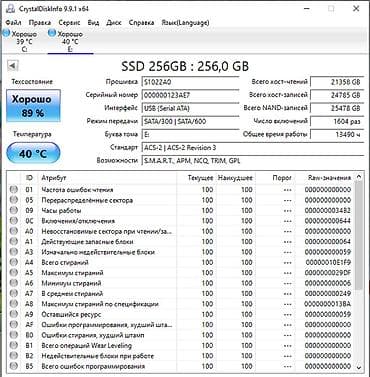Click status icon for attribute 0C
The image size is (370, 377).
pos(14,221)
